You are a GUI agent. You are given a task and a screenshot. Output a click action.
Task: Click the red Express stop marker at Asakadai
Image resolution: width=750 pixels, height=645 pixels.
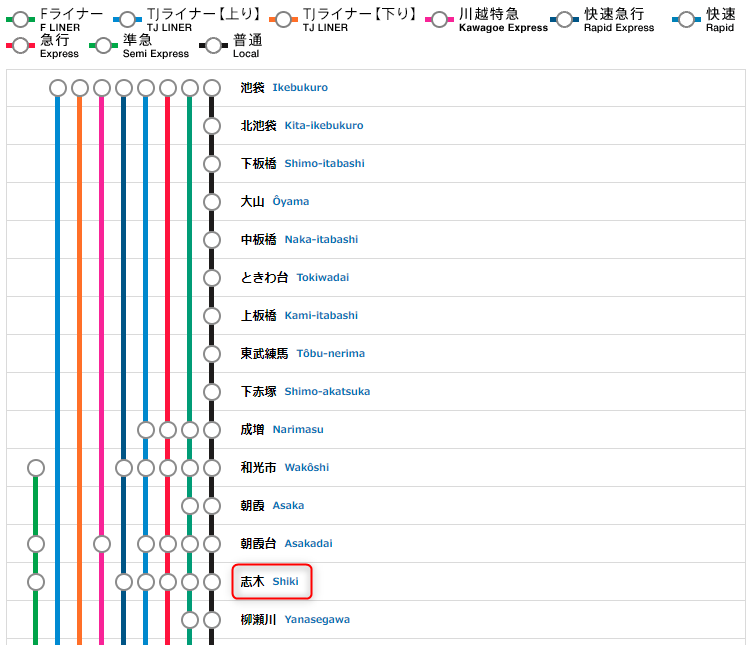click(168, 544)
